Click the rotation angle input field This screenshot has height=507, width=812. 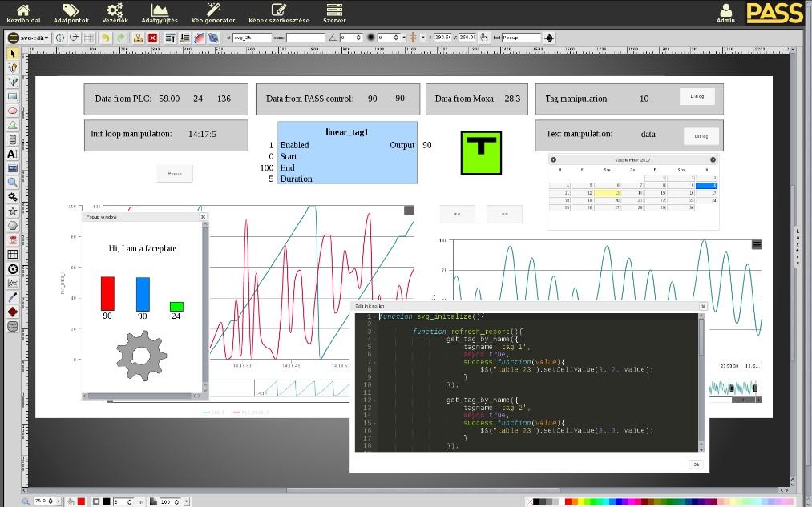pyautogui.click(x=350, y=38)
